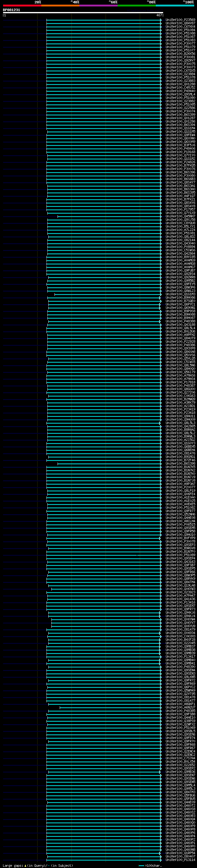Click the =100char. scale legend
197x868 pixels.
pyautogui.click(x=150, y=866)
